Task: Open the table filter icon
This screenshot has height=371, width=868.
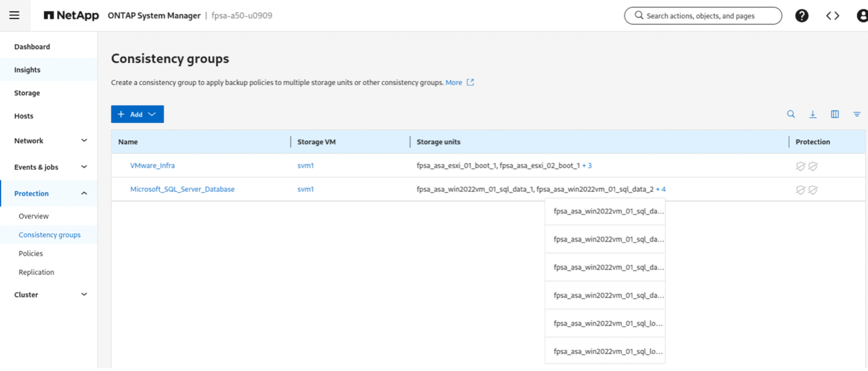Action: tap(856, 114)
